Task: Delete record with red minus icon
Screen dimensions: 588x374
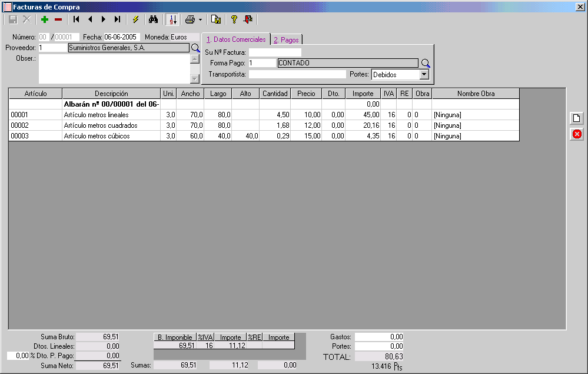Action: click(58, 19)
